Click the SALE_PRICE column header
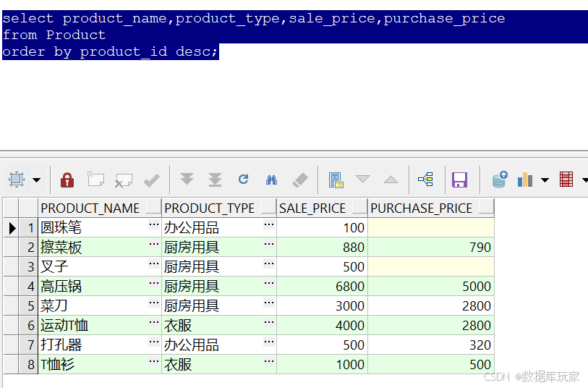This screenshot has height=388, width=588. (x=322, y=208)
